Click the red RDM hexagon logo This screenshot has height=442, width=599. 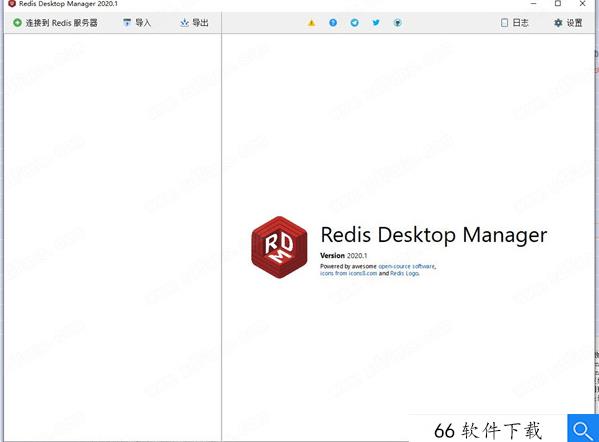pyautogui.click(x=279, y=247)
